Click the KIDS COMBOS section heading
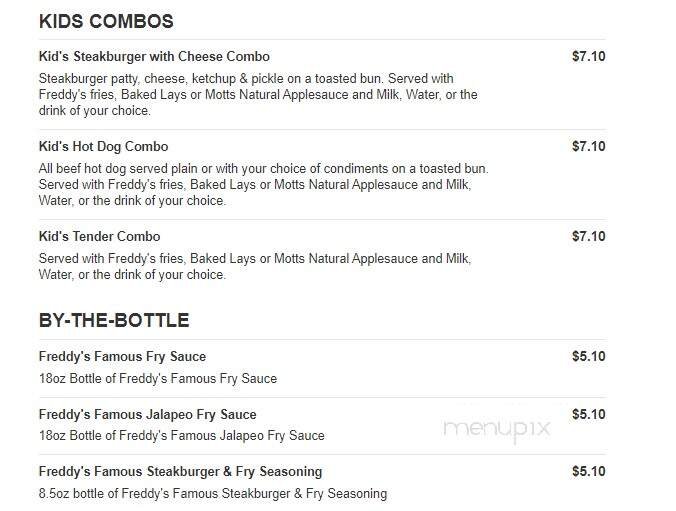Viewport: 676px width, 511px height. point(106,21)
